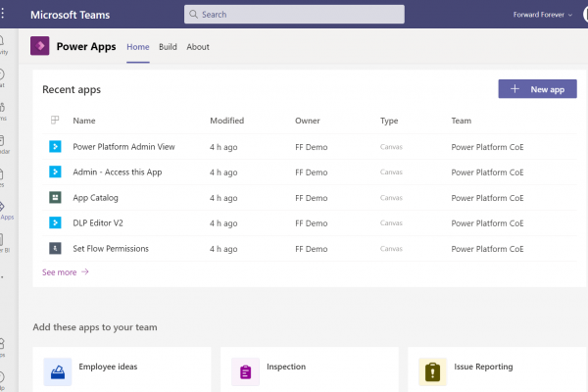This screenshot has height=392, width=588.
Task: Open Power BI in the Teams sidebar
Action: tap(4, 243)
